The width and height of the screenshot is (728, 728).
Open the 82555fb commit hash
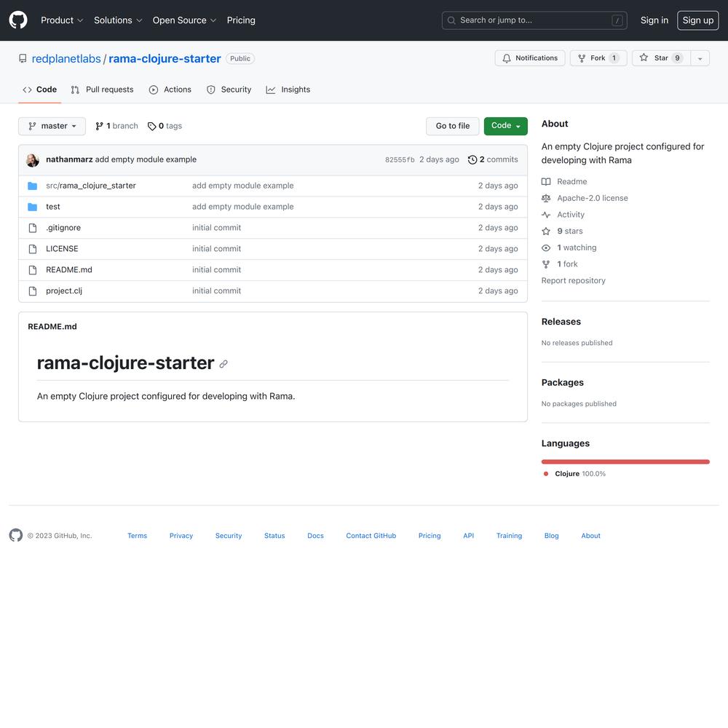400,159
